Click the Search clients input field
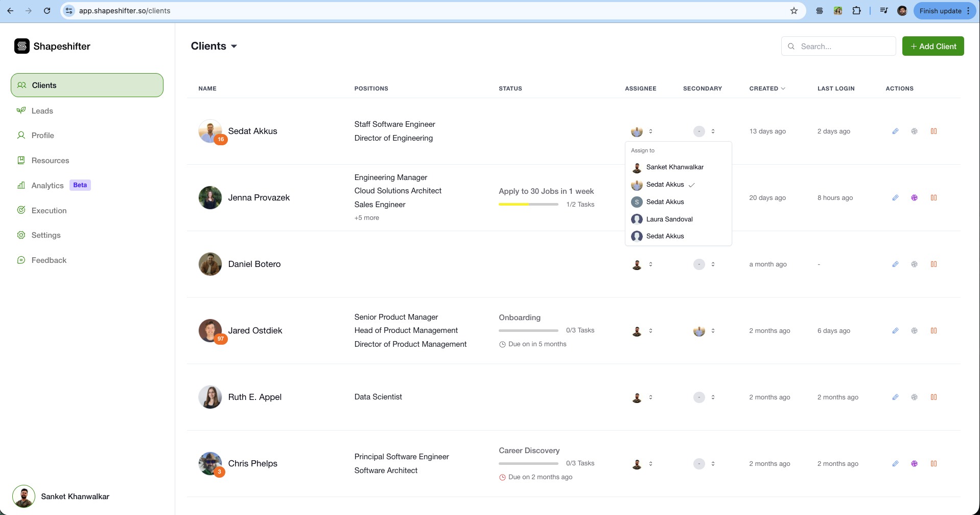 [x=843, y=46]
